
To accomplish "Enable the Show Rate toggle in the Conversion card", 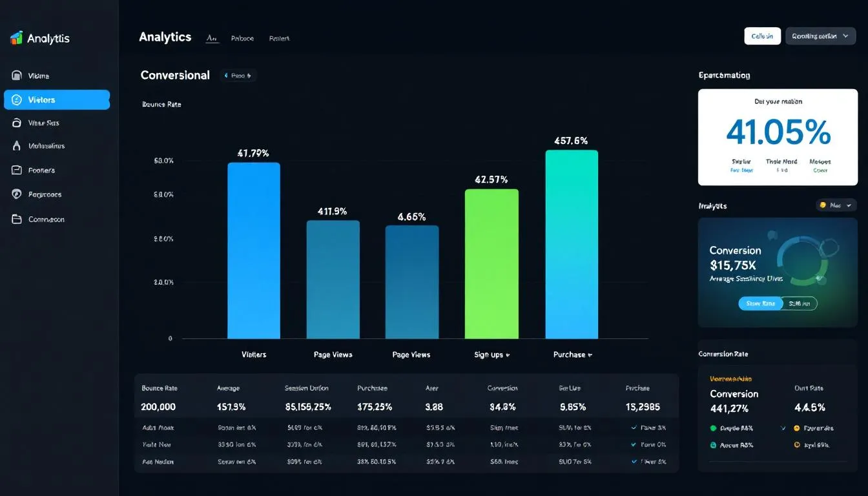I will coord(760,303).
